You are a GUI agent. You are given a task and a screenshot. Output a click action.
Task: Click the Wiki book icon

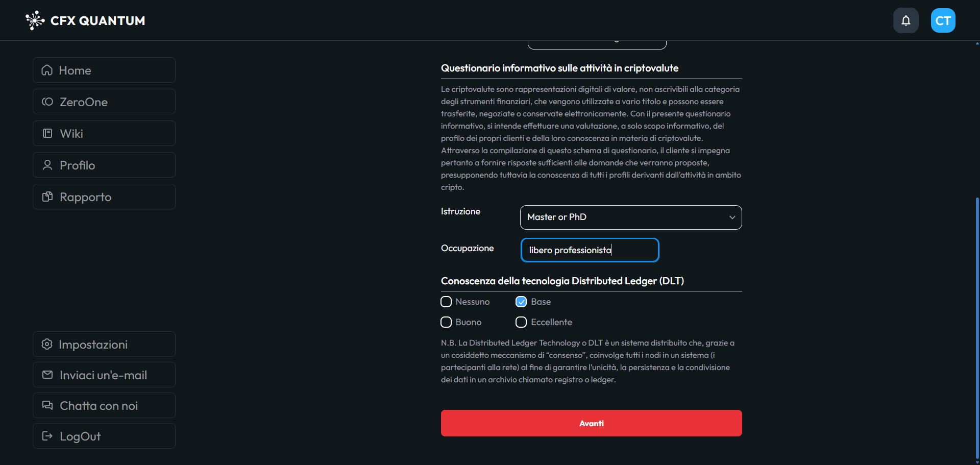point(47,133)
